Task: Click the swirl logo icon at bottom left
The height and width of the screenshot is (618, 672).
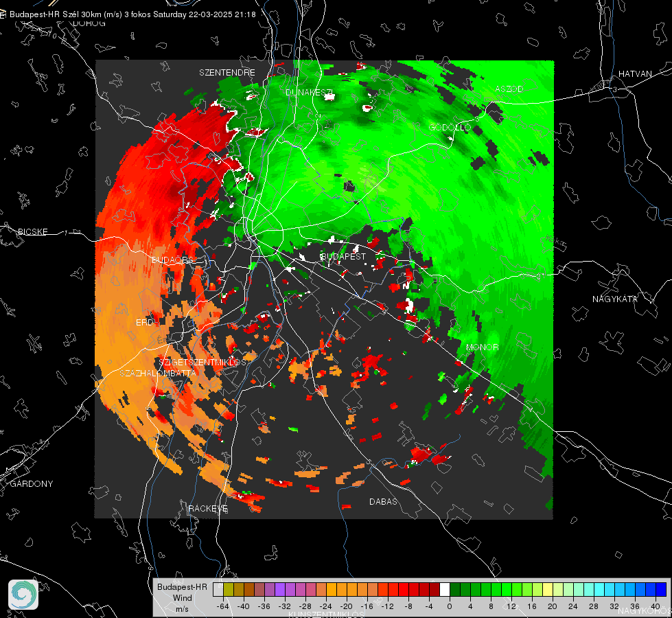Action: (x=23, y=595)
